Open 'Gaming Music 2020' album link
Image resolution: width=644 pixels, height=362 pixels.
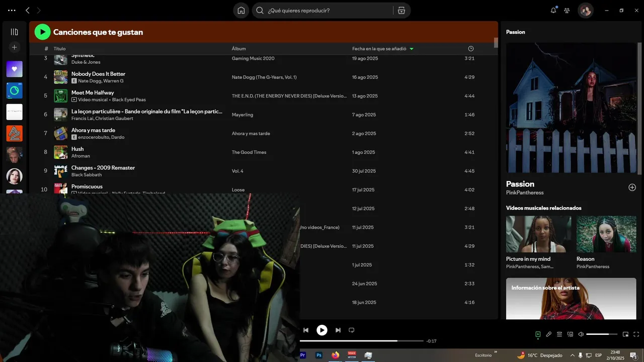pos(253,58)
